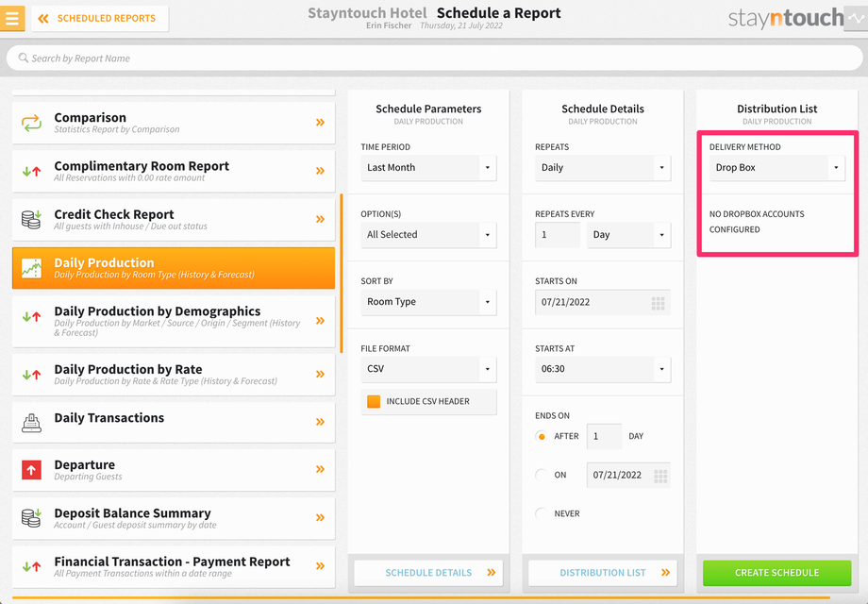The image size is (868, 604).
Task: Click Complimentary Room Report up-down arrows icon
Action: [31, 171]
